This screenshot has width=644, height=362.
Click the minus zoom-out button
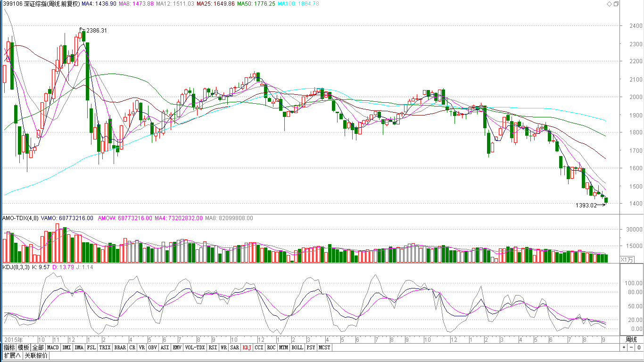pyautogui.click(x=630, y=347)
